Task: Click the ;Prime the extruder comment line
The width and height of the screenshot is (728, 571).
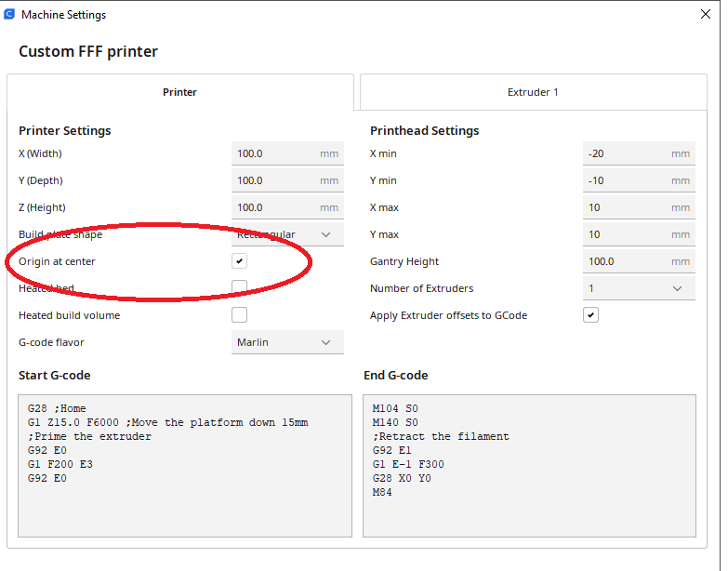Action: pos(89,436)
